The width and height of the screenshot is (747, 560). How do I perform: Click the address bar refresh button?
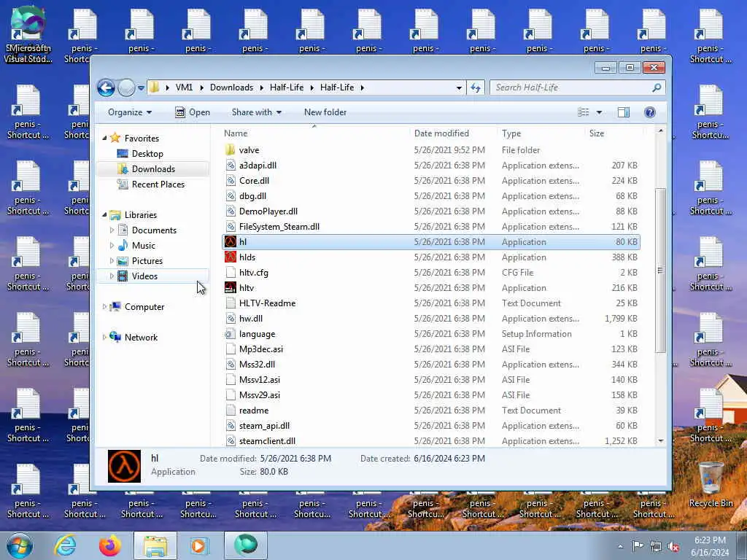tap(476, 87)
